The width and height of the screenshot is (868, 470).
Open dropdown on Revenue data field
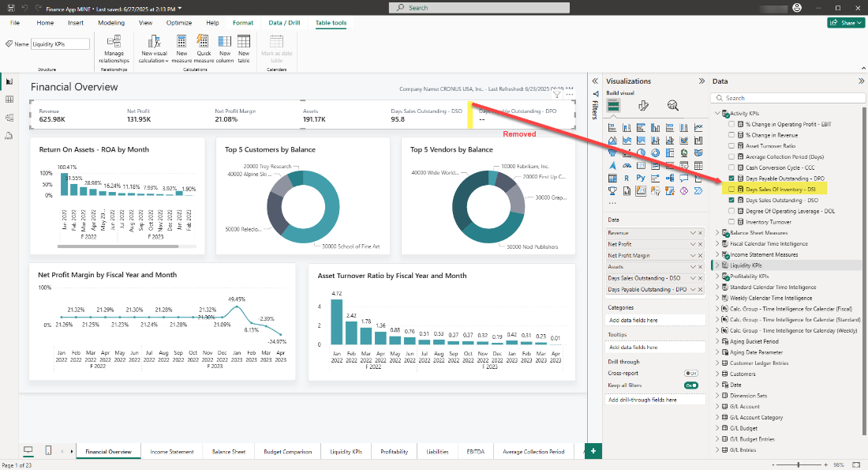tap(693, 233)
